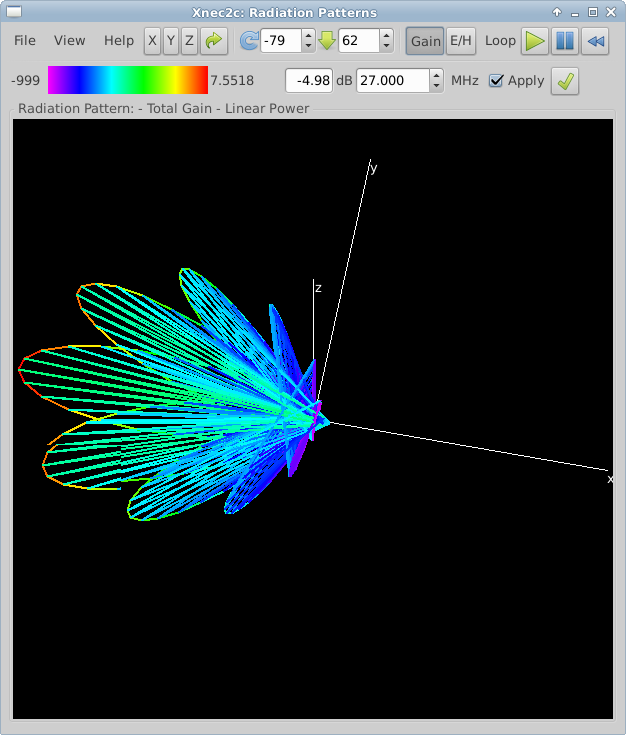Image resolution: width=626 pixels, height=735 pixels.
Task: Click the z axis label in plot
Action: [318, 288]
